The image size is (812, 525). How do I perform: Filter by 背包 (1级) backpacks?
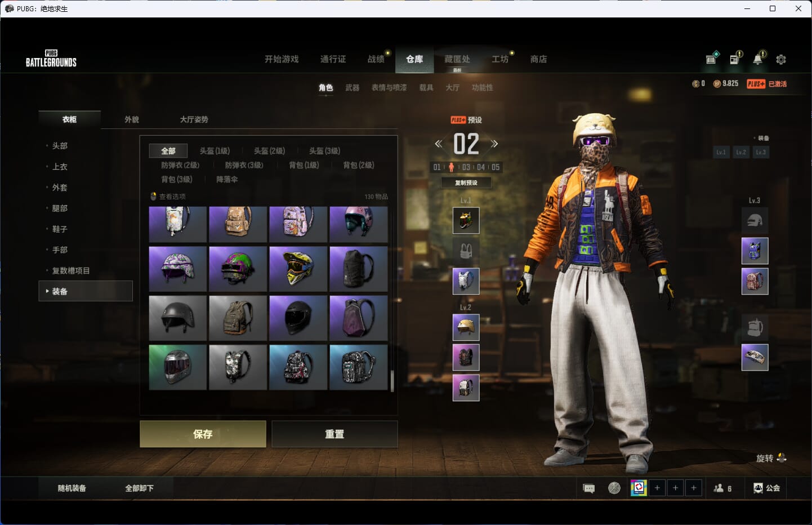[304, 165]
